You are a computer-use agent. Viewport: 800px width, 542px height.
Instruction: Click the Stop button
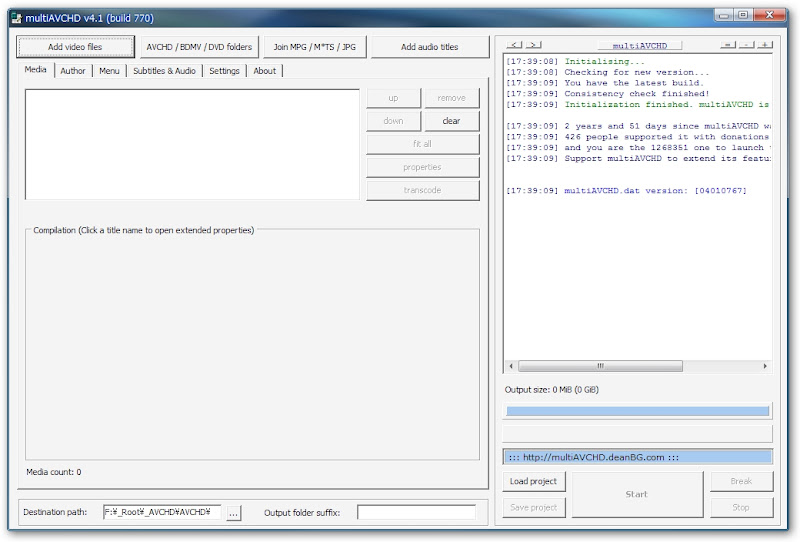pyautogui.click(x=741, y=507)
